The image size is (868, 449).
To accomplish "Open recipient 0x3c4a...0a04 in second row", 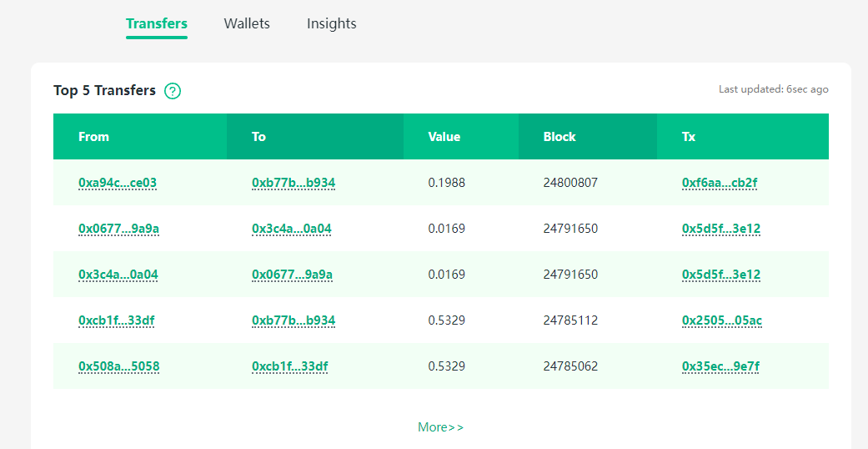I will coord(292,229).
